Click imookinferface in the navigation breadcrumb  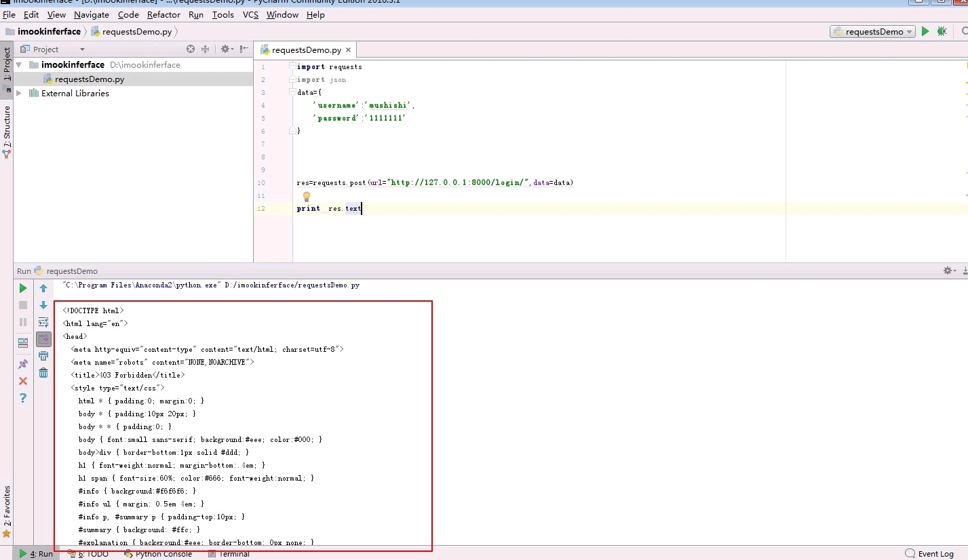(49, 32)
